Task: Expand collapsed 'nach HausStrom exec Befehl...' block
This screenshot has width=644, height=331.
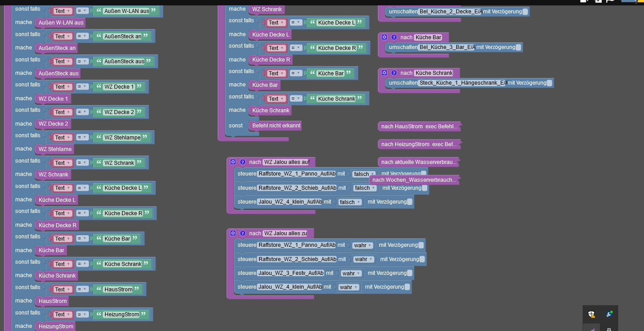Action: tap(419, 127)
